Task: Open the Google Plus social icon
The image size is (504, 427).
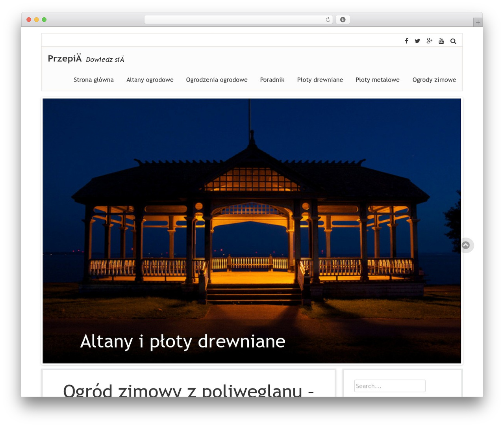Action: pyautogui.click(x=429, y=41)
